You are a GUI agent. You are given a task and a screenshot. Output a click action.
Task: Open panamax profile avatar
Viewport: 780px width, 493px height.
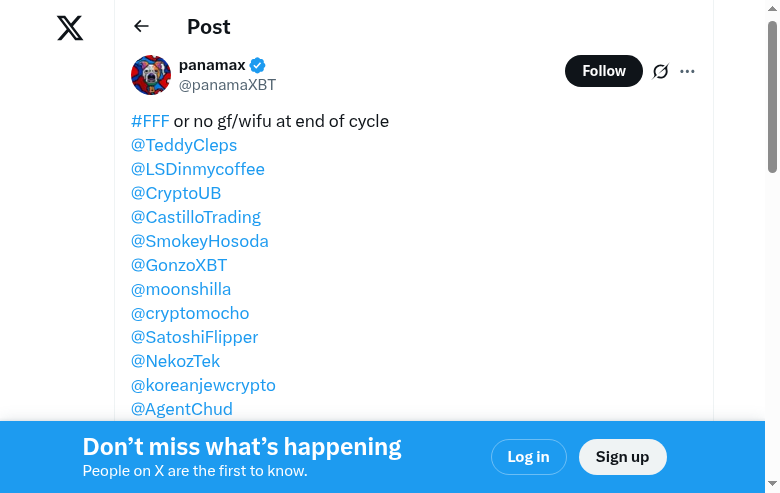click(x=151, y=75)
